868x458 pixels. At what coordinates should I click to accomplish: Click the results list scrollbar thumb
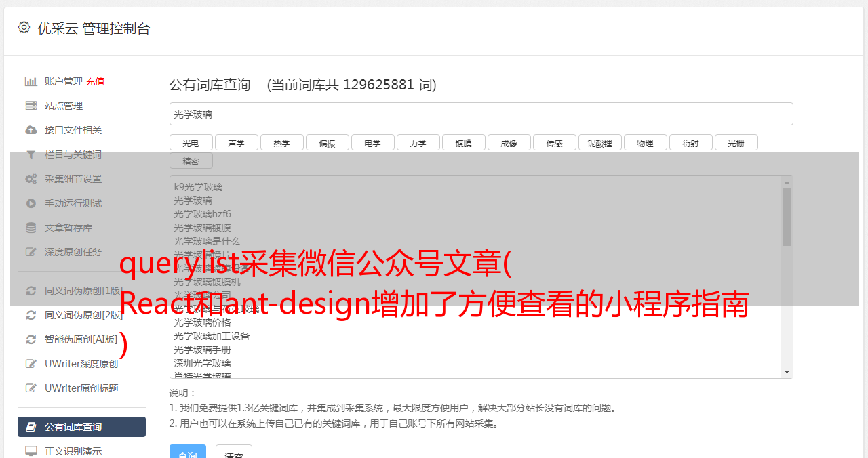787,217
